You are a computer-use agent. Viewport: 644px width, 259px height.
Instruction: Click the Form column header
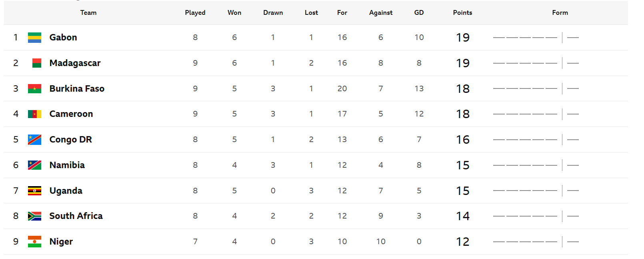coord(560,13)
